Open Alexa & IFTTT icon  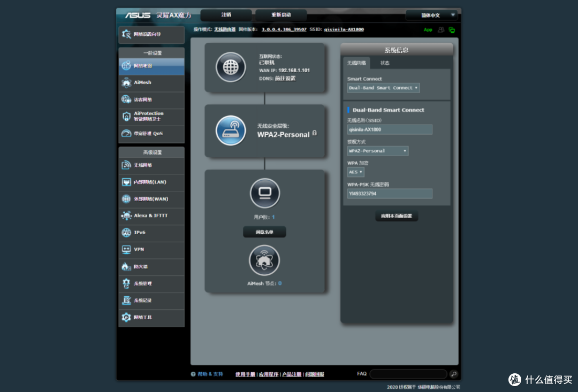coord(126,216)
